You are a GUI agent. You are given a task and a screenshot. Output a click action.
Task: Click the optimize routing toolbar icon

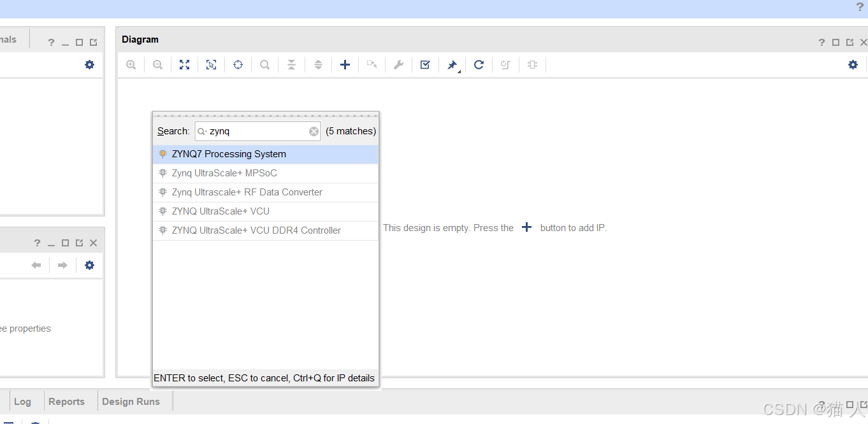506,64
